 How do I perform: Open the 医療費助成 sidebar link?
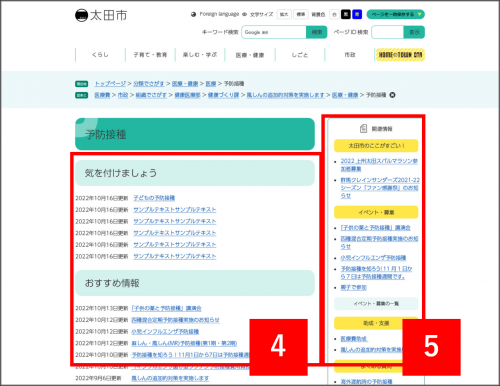click(353, 339)
